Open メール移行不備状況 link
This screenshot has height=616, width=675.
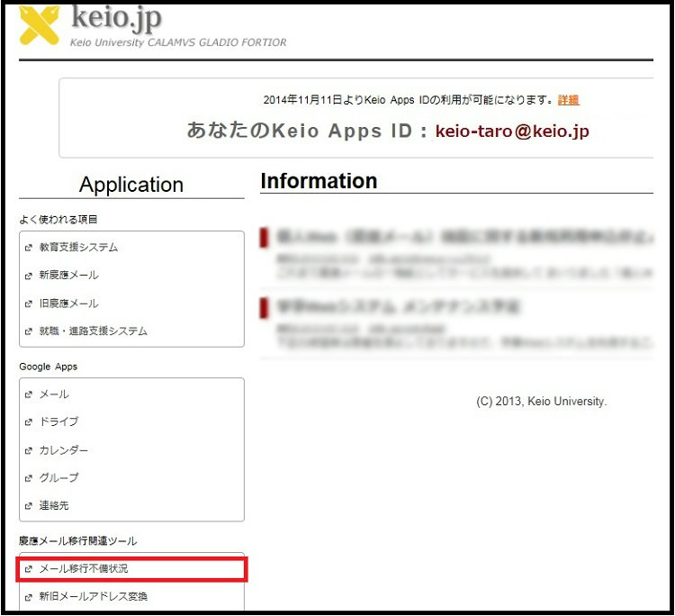coord(84,569)
